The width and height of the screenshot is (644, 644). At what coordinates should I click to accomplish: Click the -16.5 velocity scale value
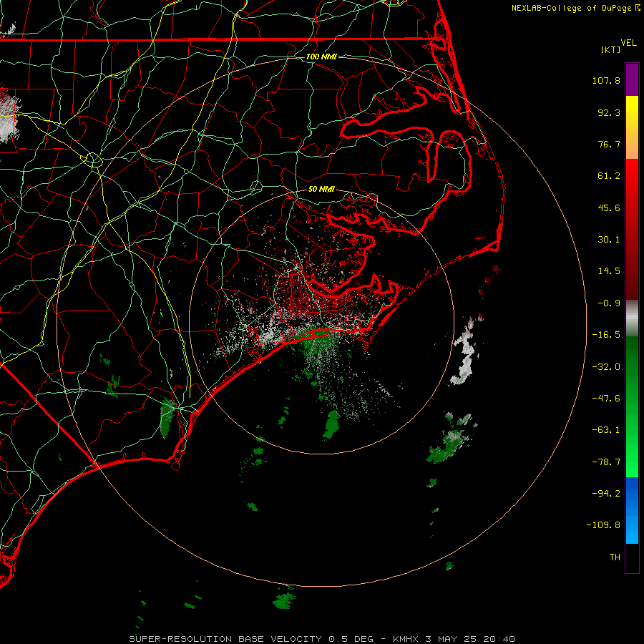[x=606, y=335]
